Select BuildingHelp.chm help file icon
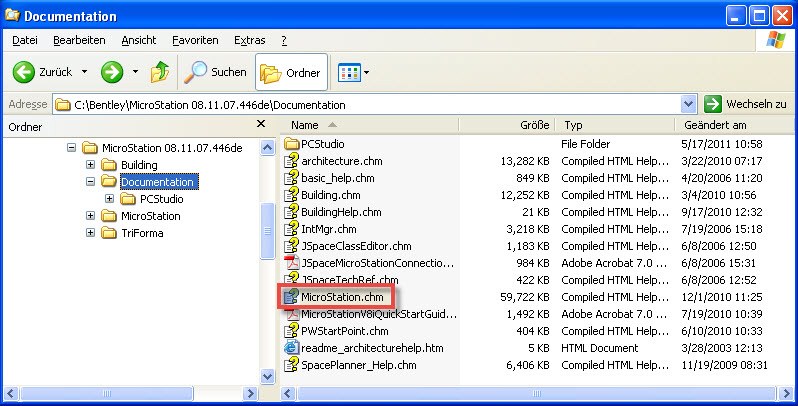The image size is (798, 406). tap(292, 212)
